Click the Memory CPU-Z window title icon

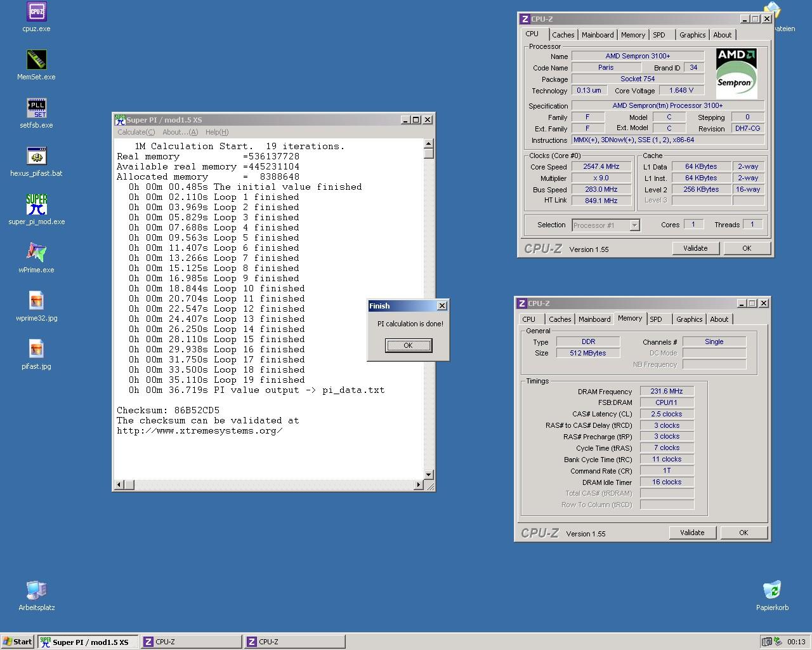pyautogui.click(x=521, y=303)
